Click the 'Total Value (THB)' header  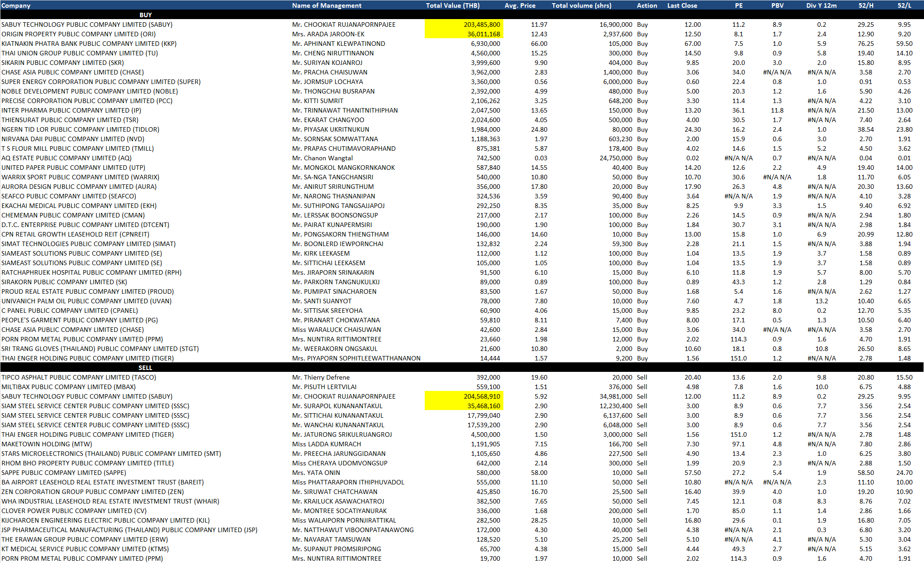tap(452, 5)
